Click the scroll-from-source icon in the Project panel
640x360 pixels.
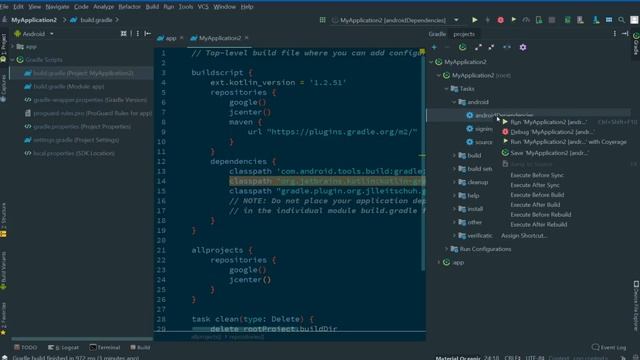pyautogui.click(x=124, y=33)
